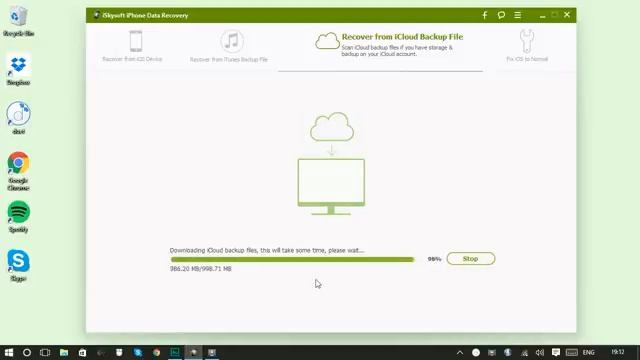640x360 pixels.
Task: Select the Skype desktop shortcut
Action: 18,266
